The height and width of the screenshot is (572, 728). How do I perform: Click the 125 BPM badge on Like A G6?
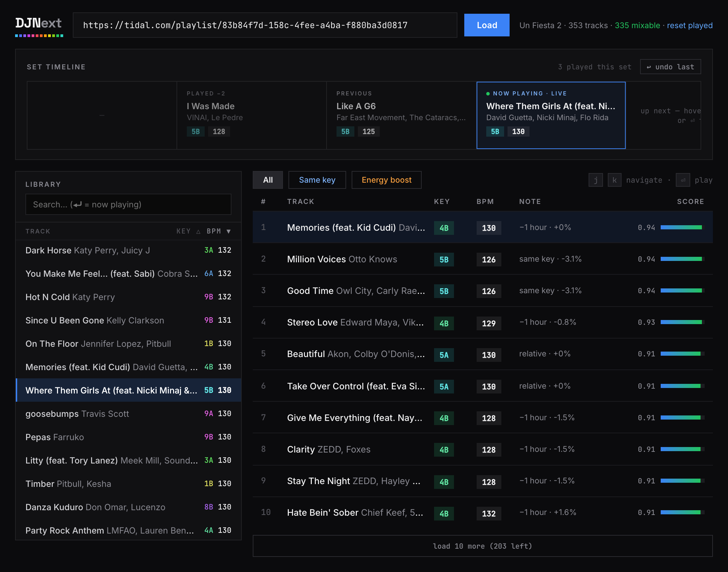click(x=368, y=131)
